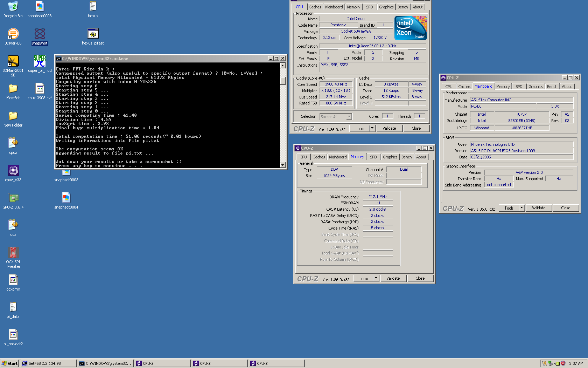Screen dimensions: 588x368
Task: Click Validate in top CPU-Z window
Action: point(389,128)
